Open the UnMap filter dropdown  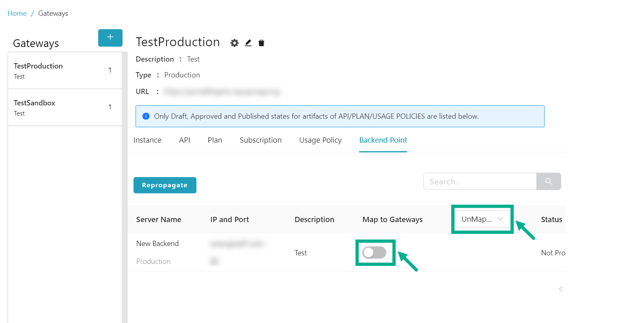tap(482, 219)
